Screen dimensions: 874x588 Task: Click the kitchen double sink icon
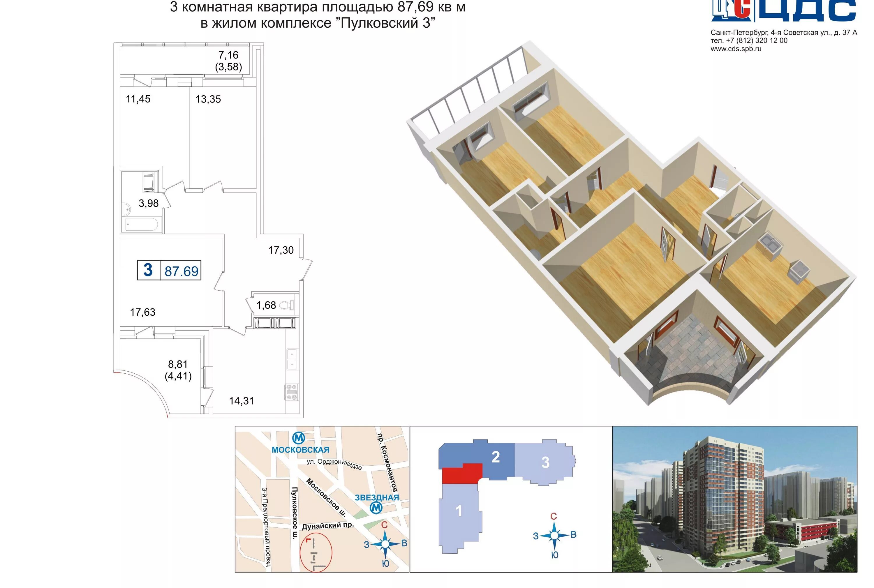(x=292, y=359)
